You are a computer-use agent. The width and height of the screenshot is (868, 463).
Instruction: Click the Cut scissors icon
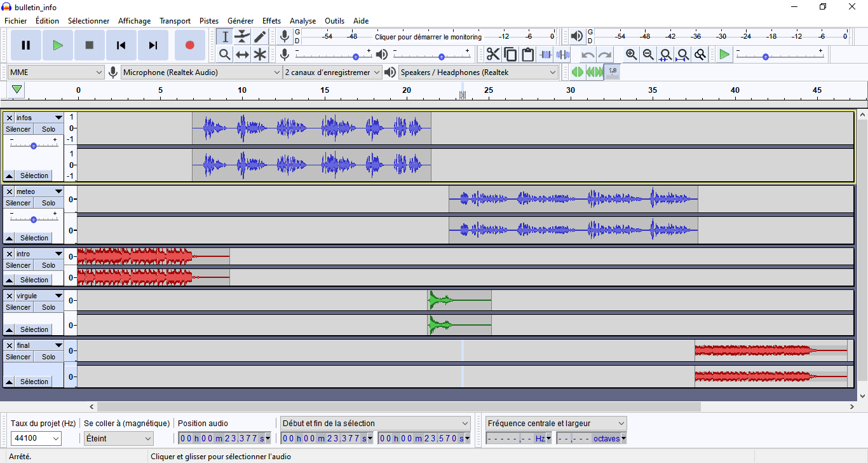coord(493,55)
